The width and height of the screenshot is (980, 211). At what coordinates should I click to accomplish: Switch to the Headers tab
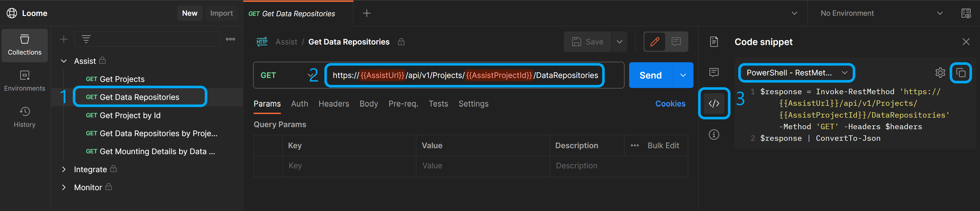click(334, 104)
